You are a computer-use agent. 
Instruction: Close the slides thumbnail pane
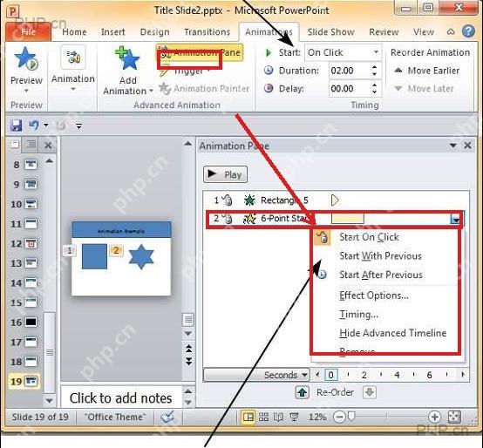(x=48, y=145)
